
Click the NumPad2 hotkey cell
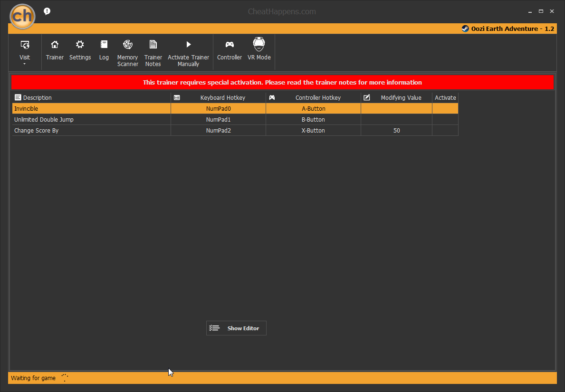click(219, 130)
